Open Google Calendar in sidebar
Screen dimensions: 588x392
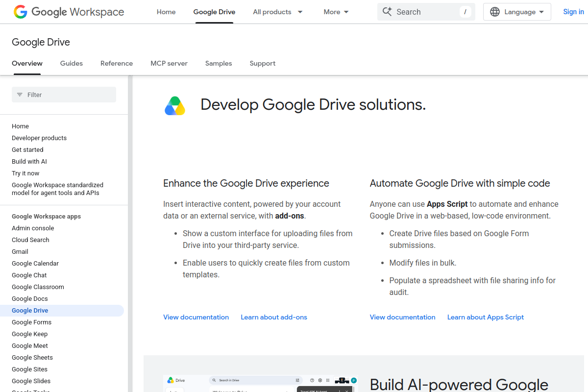coord(35,263)
